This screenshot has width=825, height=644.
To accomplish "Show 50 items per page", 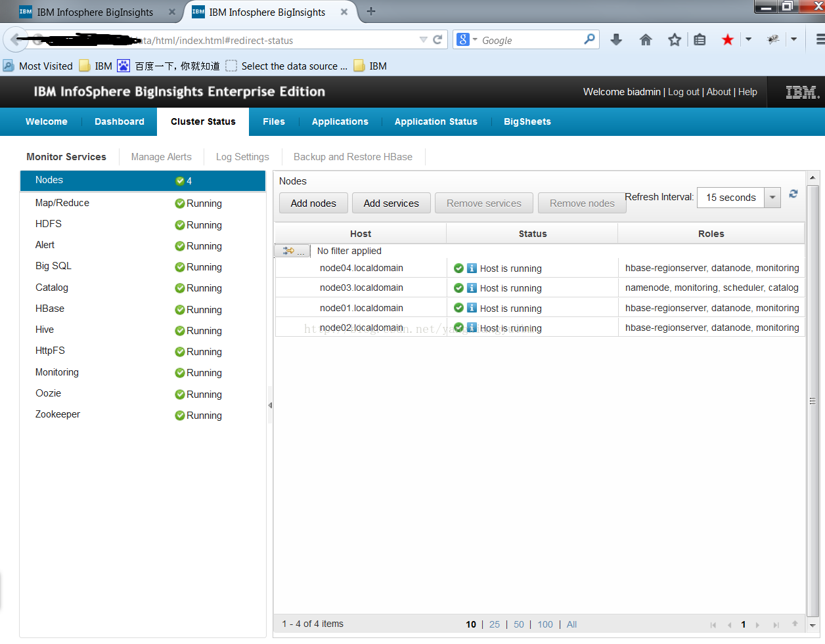I will point(519,624).
